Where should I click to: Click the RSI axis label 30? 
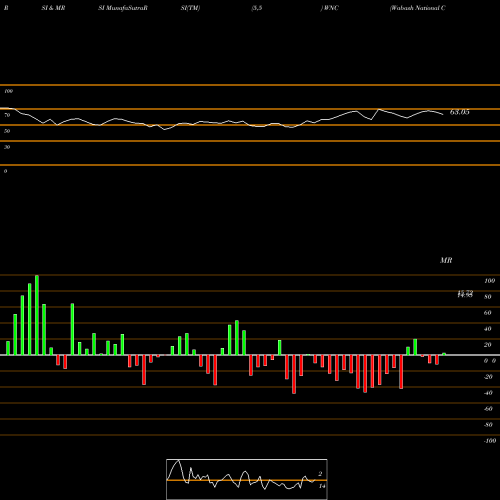7,147
